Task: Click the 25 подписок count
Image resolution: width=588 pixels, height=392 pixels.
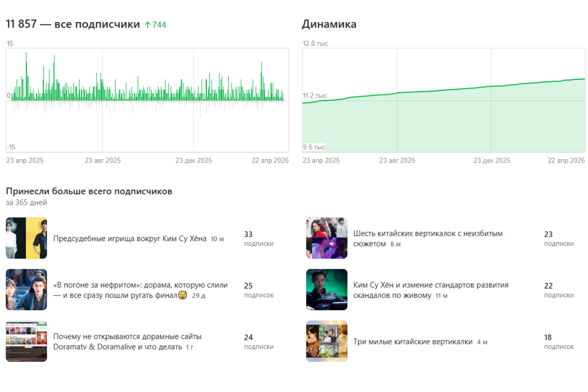Action: pyautogui.click(x=259, y=290)
